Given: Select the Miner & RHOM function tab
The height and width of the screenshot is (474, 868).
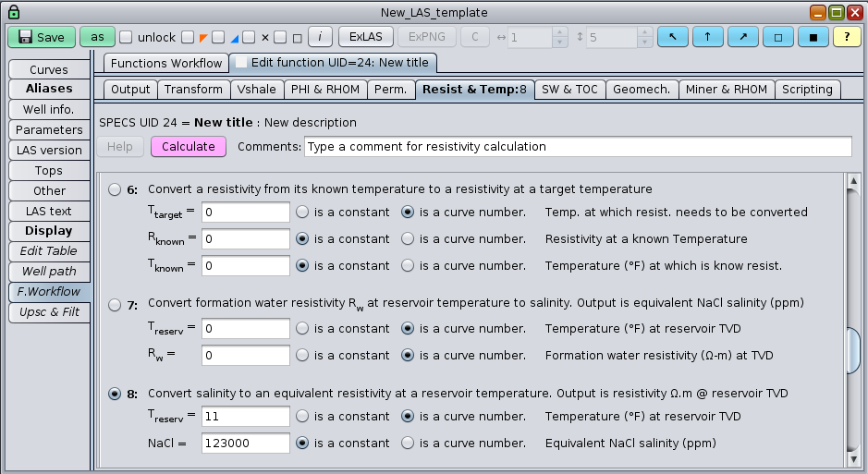Looking at the screenshot, I should pyautogui.click(x=727, y=90).
